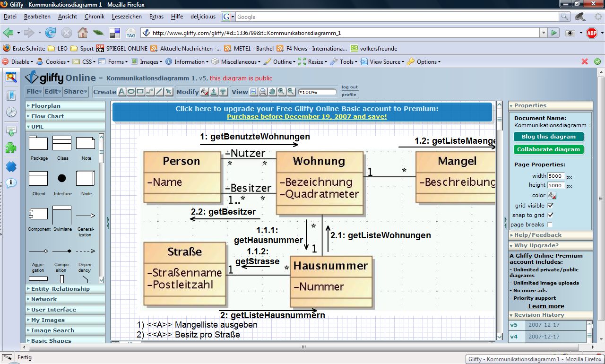Click the bring to front icon
Image resolution: width=605 pixels, height=364 pixels.
click(x=214, y=92)
